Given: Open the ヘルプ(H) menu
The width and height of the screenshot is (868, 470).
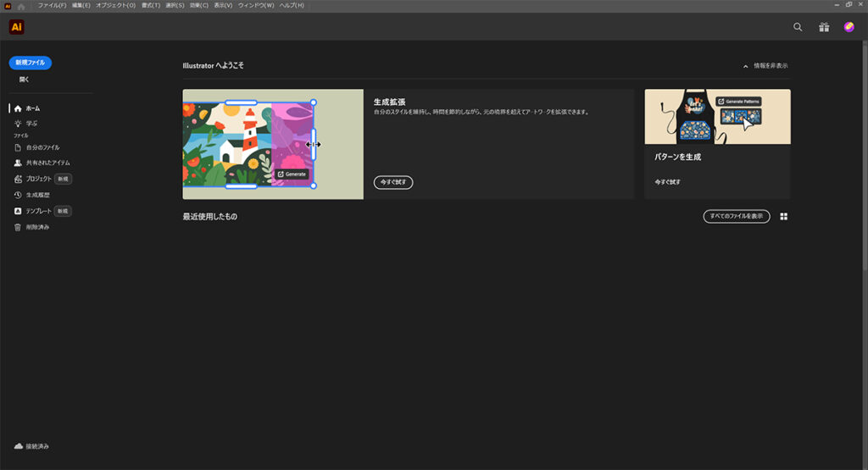Looking at the screenshot, I should [292, 5].
